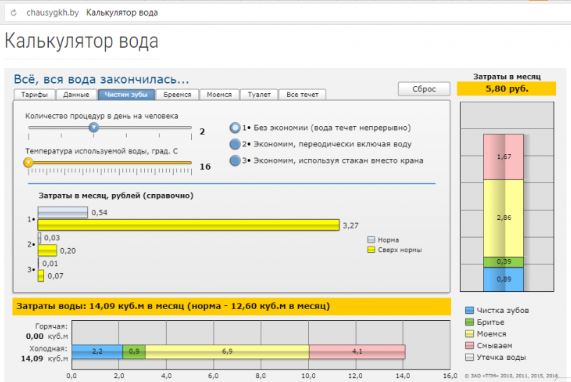Click the Калькулятор вода browser page title
This screenshot has height=382, width=571.
[x=122, y=13]
